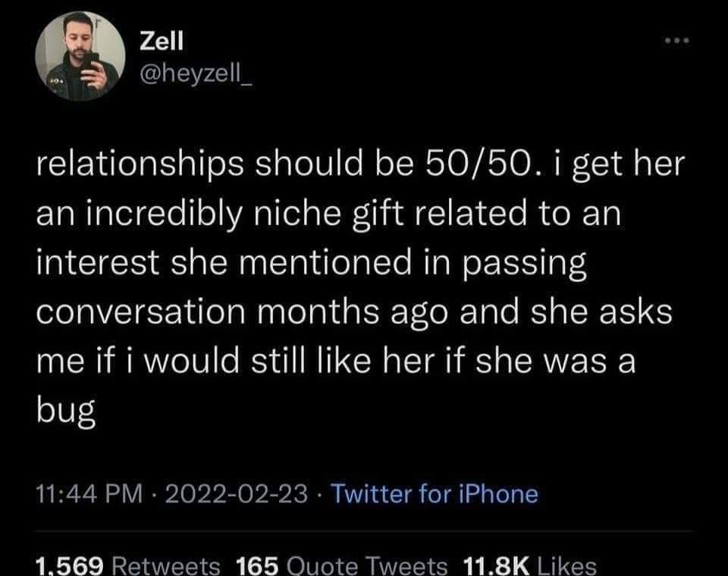Click the 165 quote count number
The image size is (728, 576).
coord(258,565)
